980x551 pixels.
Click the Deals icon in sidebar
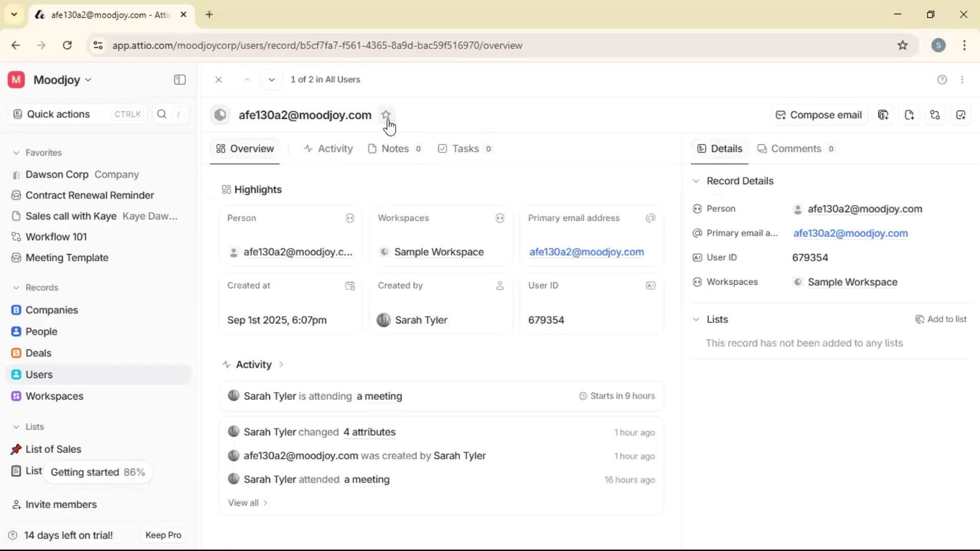point(16,353)
